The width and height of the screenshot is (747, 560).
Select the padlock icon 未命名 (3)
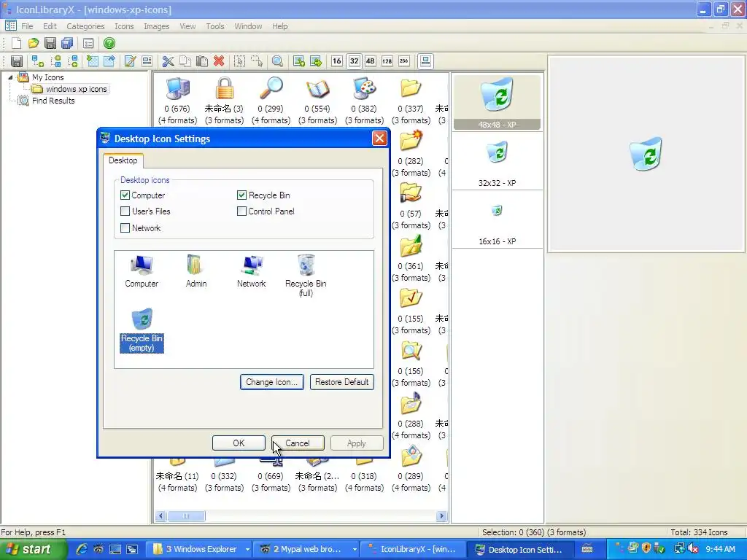coord(224,101)
